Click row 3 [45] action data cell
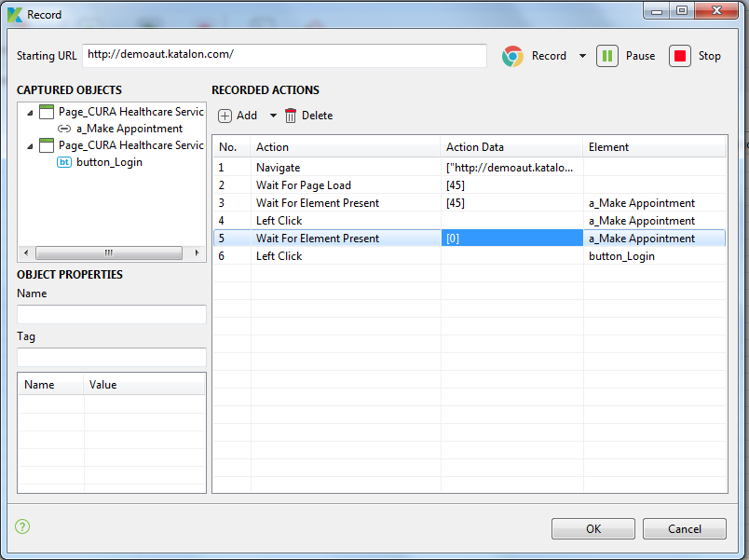The width and height of the screenshot is (749, 560). 511,203
